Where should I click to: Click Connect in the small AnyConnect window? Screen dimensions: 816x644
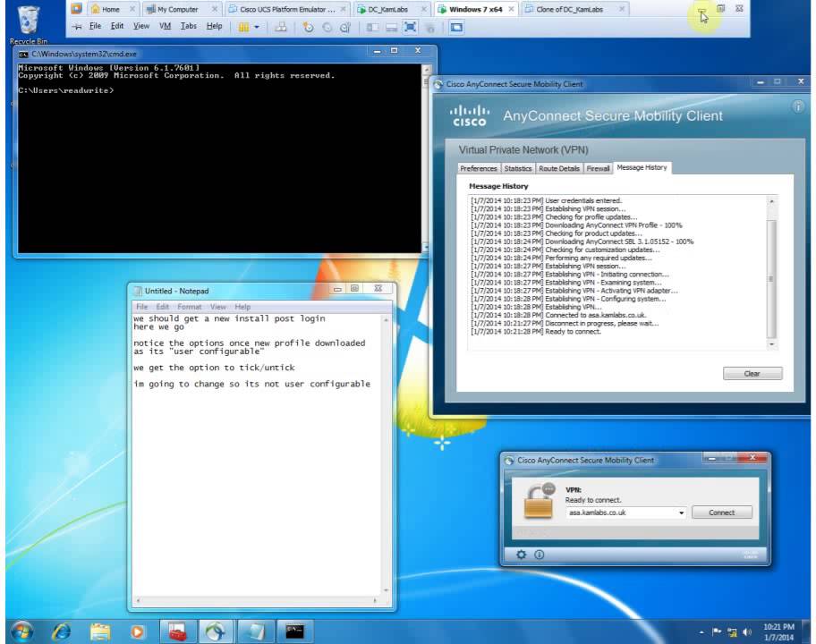722,513
